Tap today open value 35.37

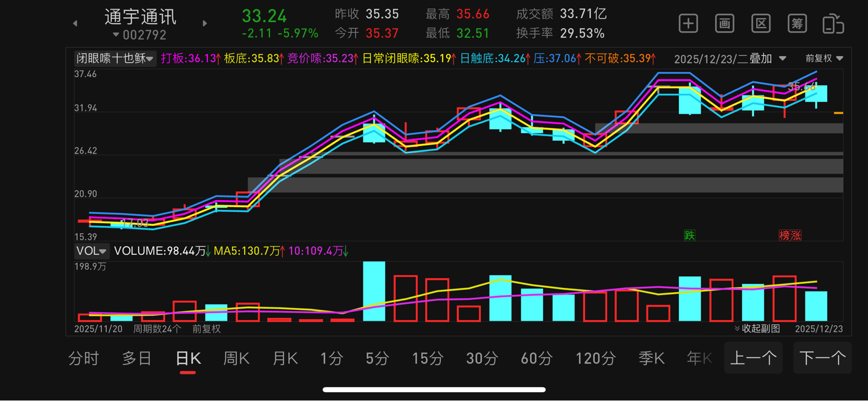pos(382,33)
